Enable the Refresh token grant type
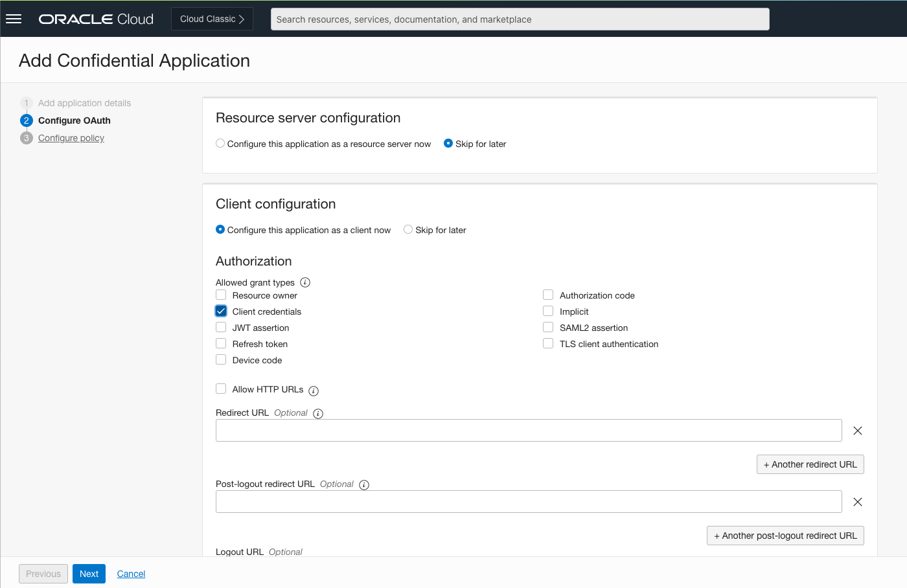The image size is (907, 588). point(220,343)
